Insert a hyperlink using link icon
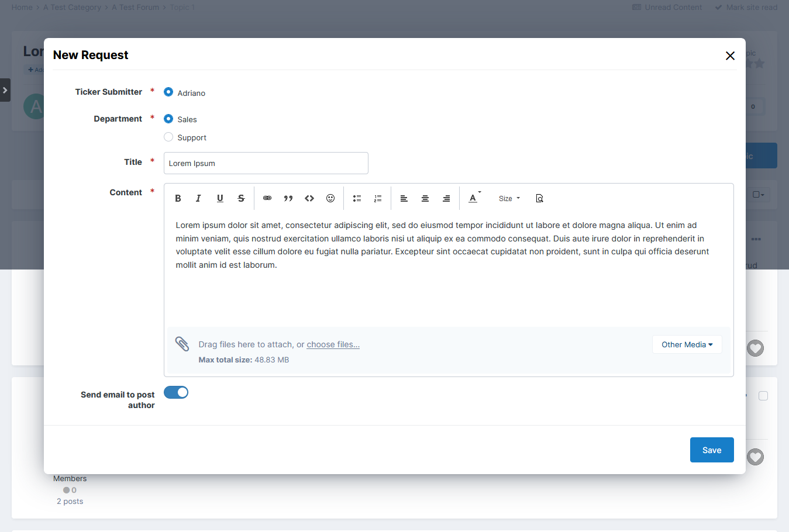Image resolution: width=789 pixels, height=532 pixels. pyautogui.click(x=267, y=199)
